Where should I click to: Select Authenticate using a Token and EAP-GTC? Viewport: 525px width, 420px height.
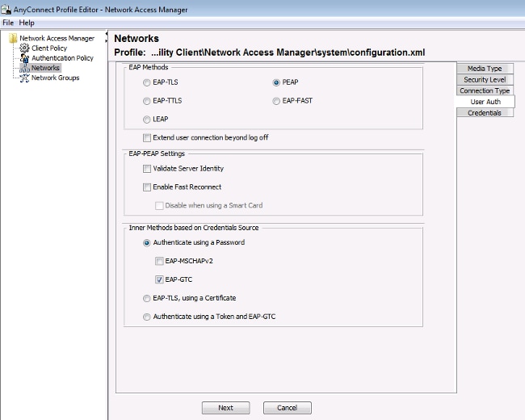coord(147,317)
